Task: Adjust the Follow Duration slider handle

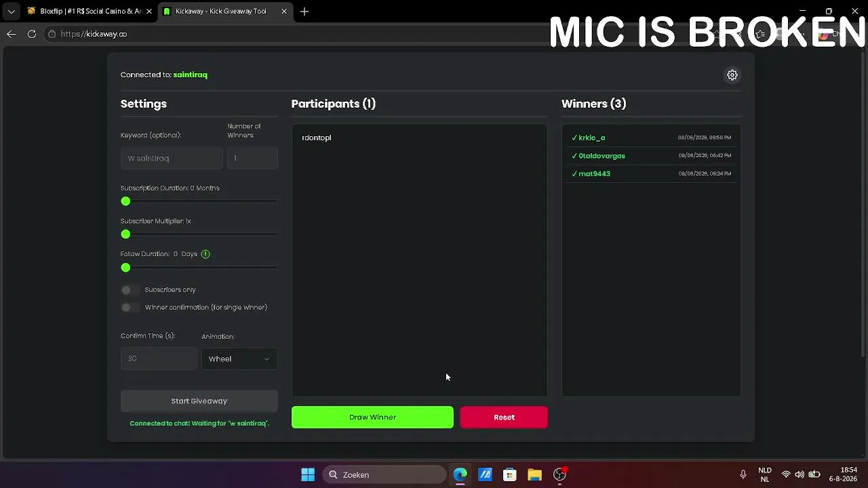Action: [125, 268]
